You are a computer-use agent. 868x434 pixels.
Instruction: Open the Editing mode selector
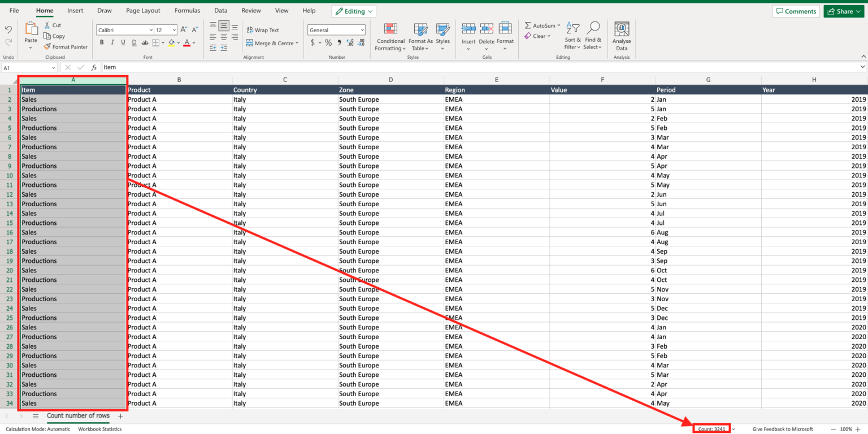[x=354, y=11]
